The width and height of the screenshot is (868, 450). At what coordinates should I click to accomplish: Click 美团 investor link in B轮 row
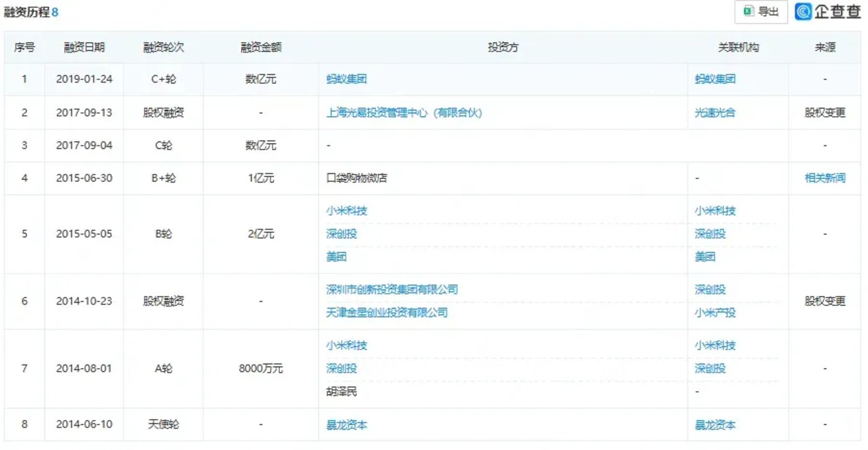tap(336, 257)
